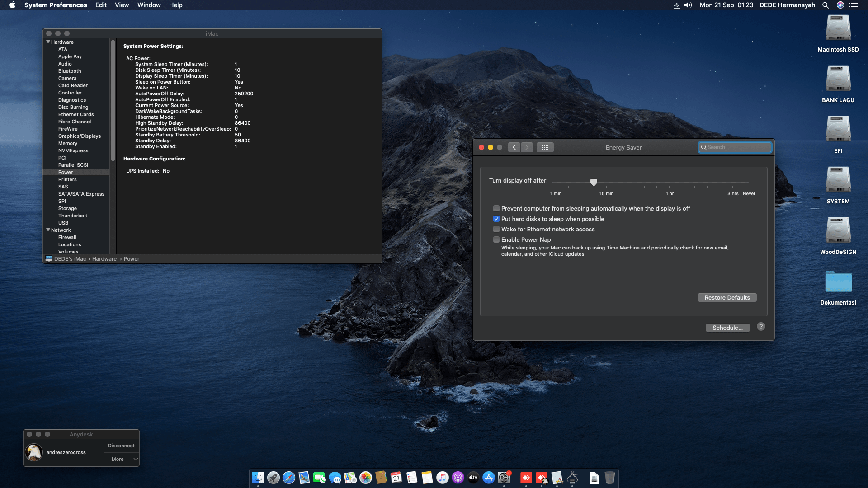Click the Energy Saver help button
The height and width of the screenshot is (488, 868).
coord(761,327)
